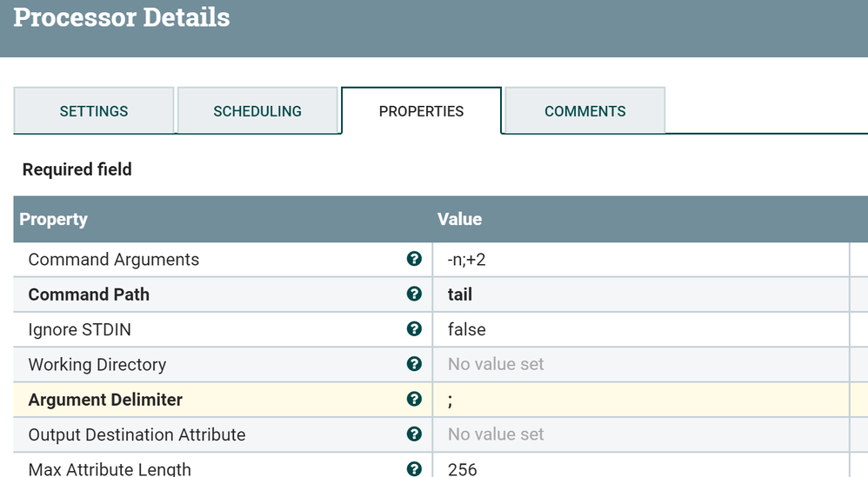Screen dimensions: 868x477
Task: Click the Property column header
Action: 54,219
